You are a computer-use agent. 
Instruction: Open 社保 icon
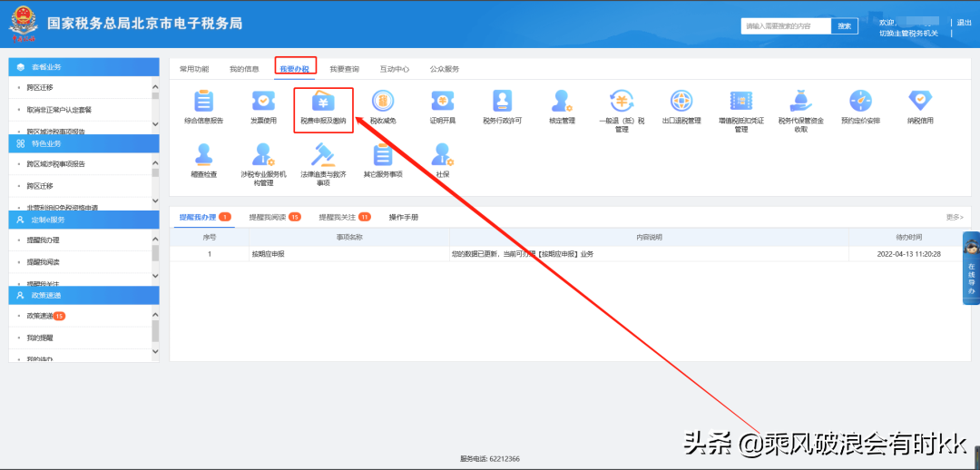pos(443,154)
